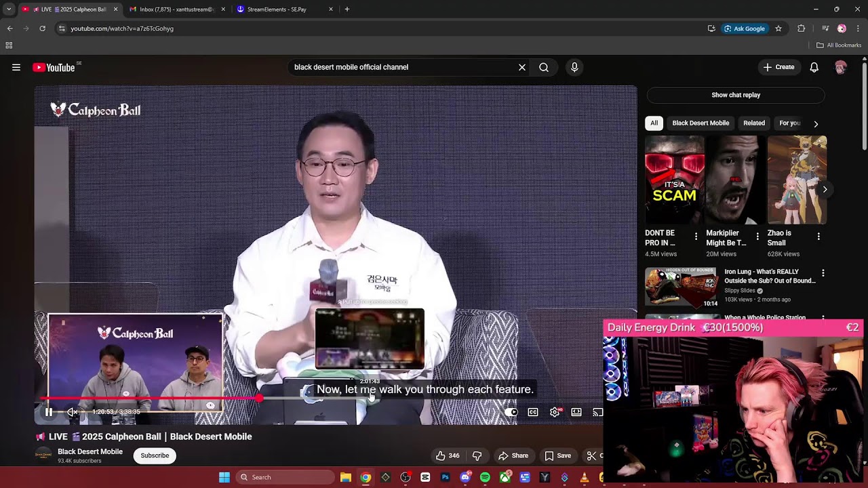The height and width of the screenshot is (488, 868).
Task: Subscribe to Black Desert Mobile
Action: [155, 455]
